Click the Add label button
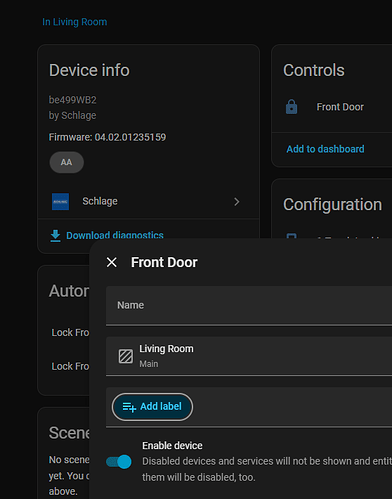Screen dimensions: 392x499 click(152, 407)
